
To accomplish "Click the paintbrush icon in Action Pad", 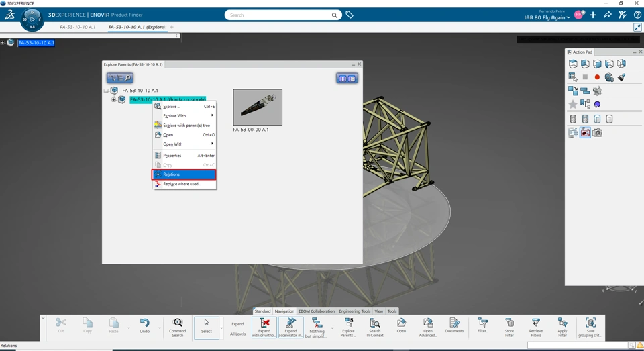I will point(621,77).
